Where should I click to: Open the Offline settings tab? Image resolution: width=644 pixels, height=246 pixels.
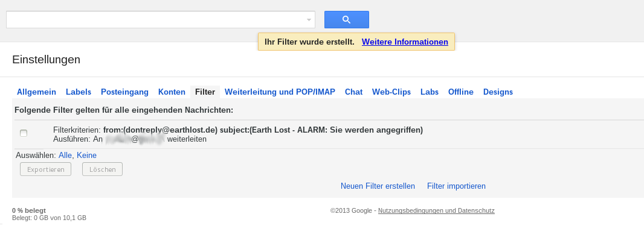point(461,92)
